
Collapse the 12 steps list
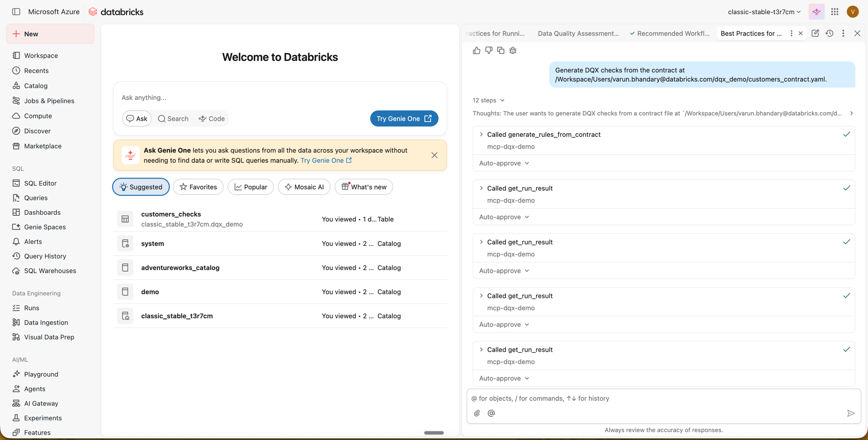(489, 100)
